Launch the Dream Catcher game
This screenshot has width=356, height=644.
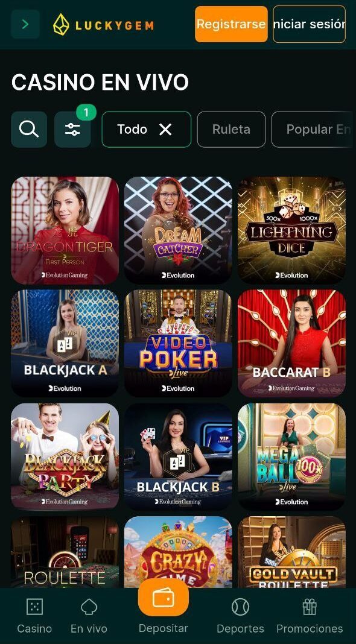pyautogui.click(x=178, y=230)
